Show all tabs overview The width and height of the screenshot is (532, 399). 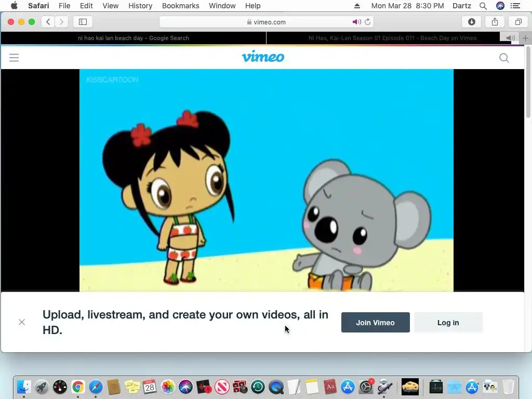pyautogui.click(x=518, y=22)
